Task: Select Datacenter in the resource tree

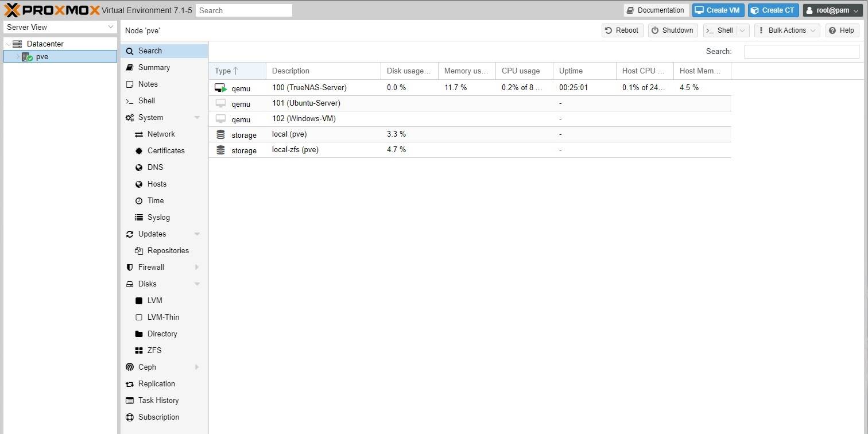Action: pyautogui.click(x=45, y=44)
